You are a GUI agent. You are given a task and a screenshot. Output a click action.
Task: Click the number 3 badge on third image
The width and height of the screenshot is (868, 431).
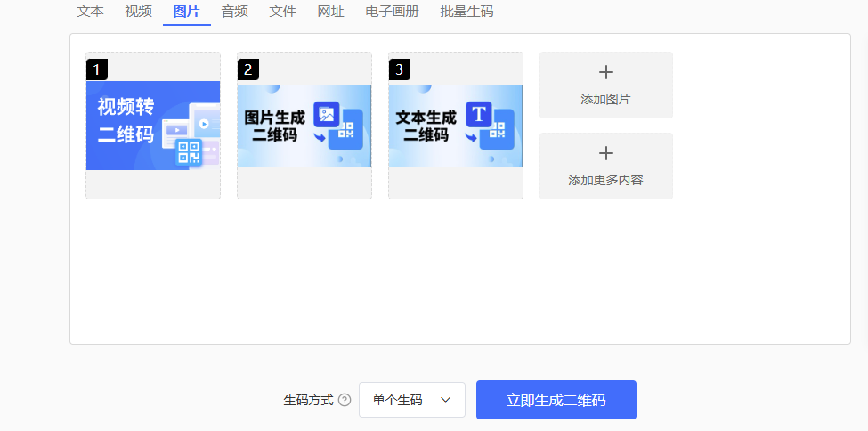coord(400,69)
